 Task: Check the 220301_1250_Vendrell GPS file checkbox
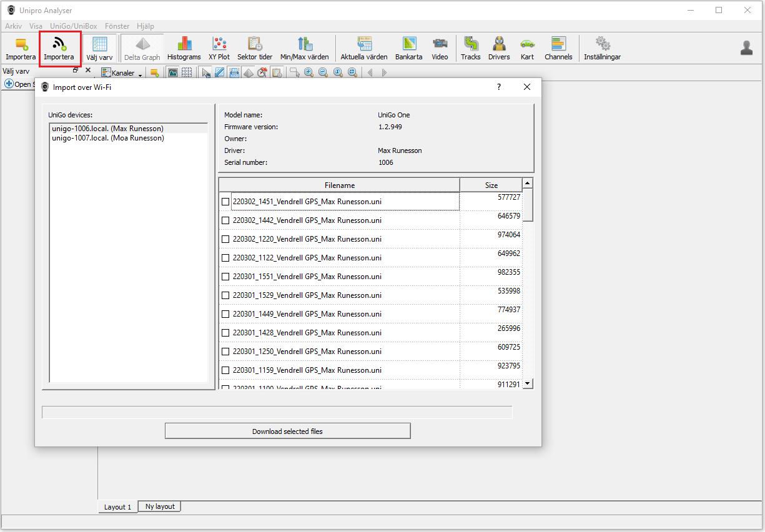point(225,352)
